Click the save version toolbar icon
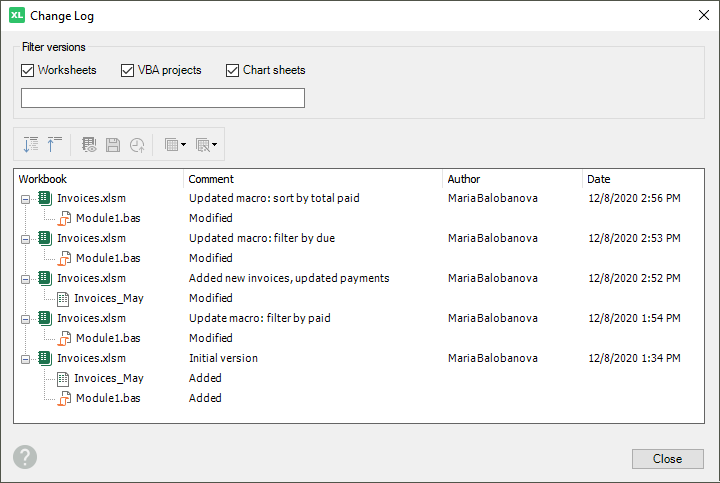 pos(113,145)
